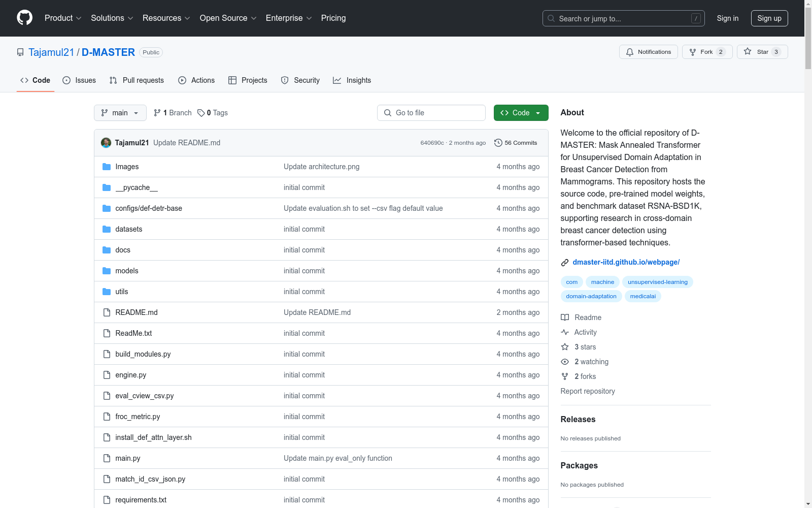Switch to the Issues tab

79,80
